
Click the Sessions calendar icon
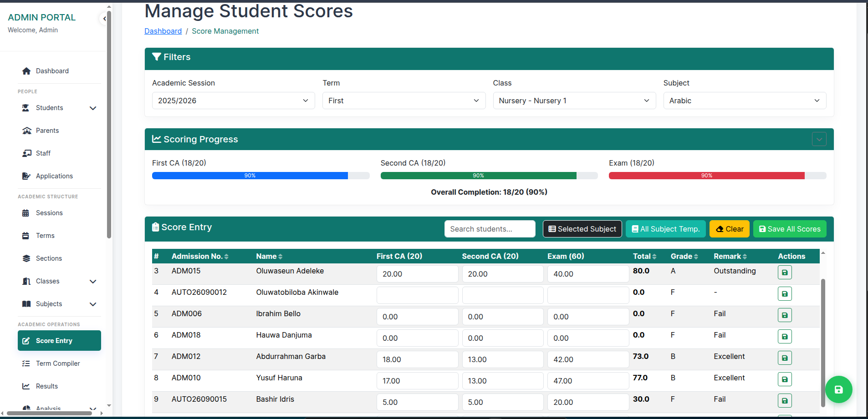click(26, 213)
